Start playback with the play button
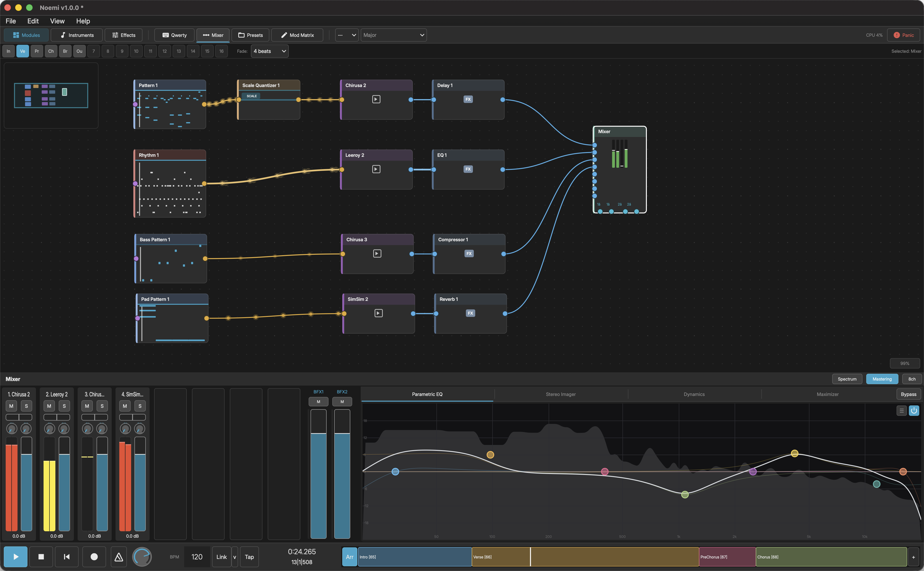The height and width of the screenshot is (571, 924). 15,557
